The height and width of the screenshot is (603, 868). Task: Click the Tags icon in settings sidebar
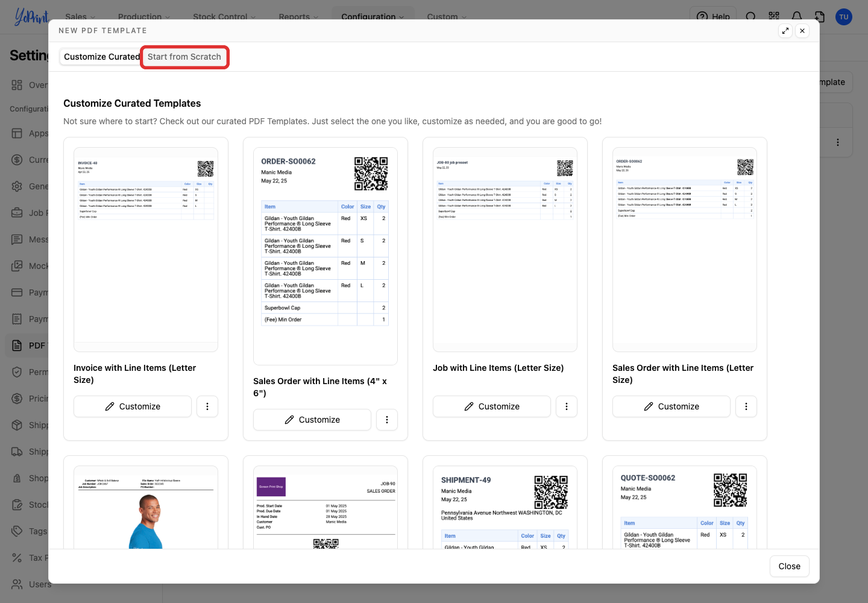17,531
